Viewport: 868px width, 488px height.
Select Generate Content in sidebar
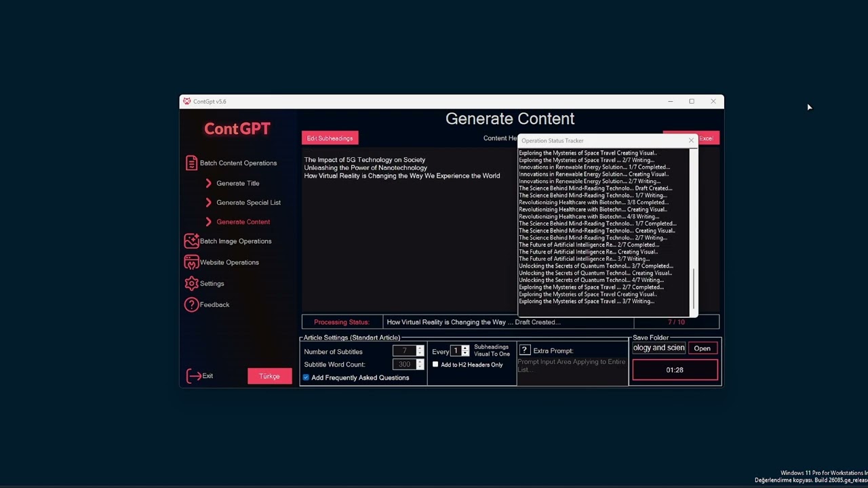pyautogui.click(x=243, y=222)
